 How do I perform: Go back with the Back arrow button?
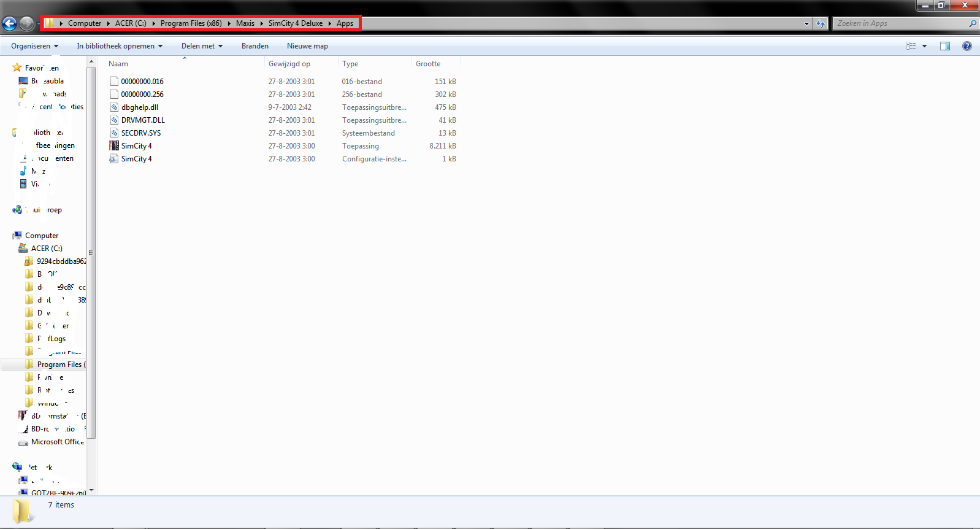[10, 23]
